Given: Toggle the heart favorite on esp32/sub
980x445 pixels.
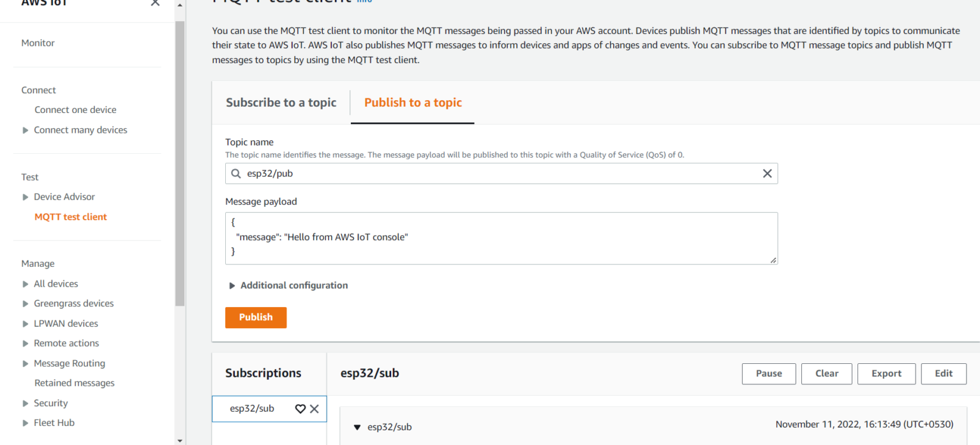Looking at the screenshot, I should 300,409.
